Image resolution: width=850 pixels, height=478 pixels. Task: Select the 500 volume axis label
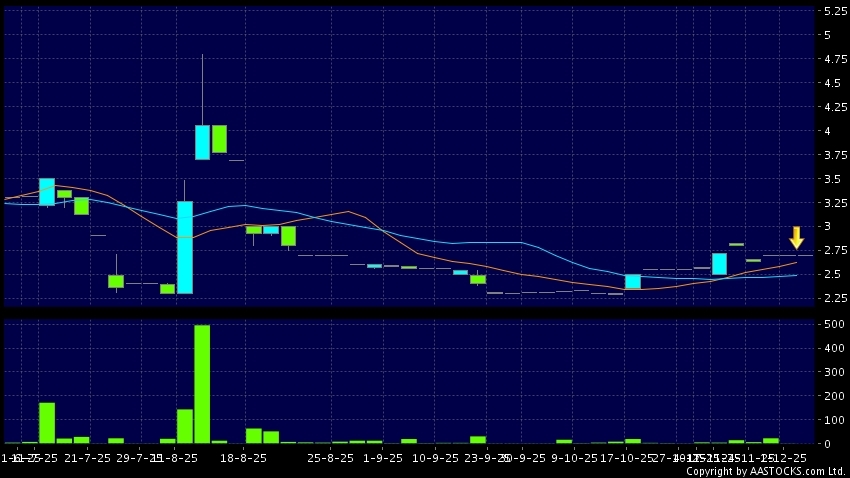pyautogui.click(x=830, y=325)
